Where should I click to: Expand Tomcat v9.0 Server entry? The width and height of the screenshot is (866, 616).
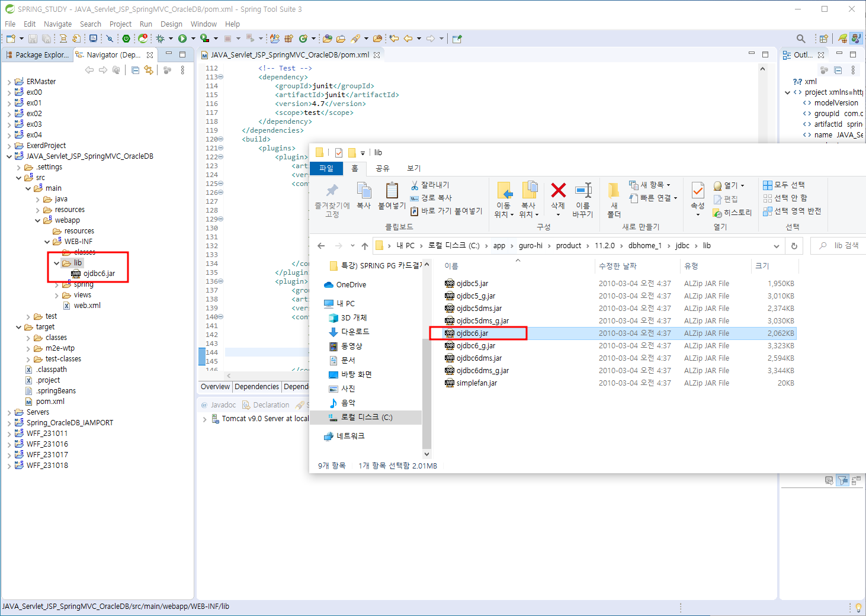click(x=205, y=419)
